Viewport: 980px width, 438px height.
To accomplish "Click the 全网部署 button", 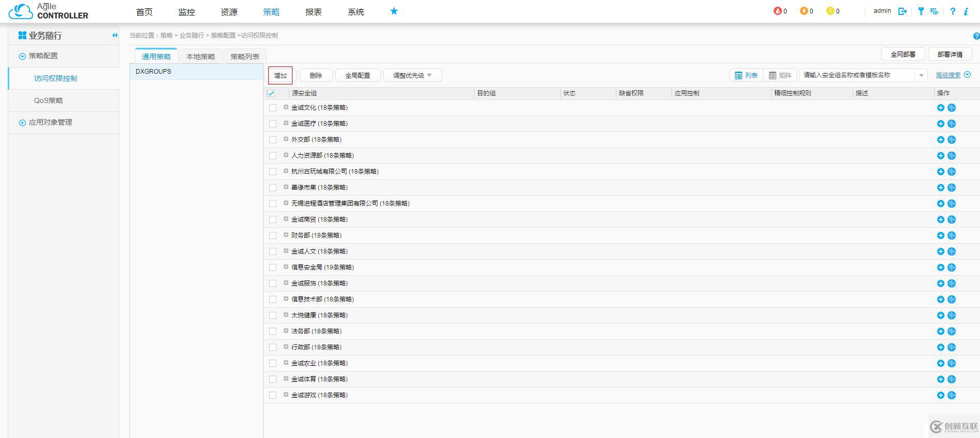I will (903, 54).
